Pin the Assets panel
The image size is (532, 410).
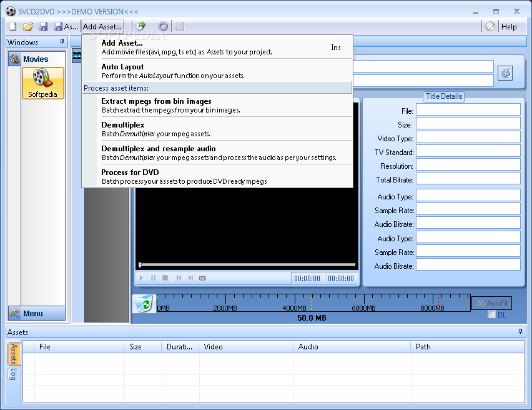(520, 331)
